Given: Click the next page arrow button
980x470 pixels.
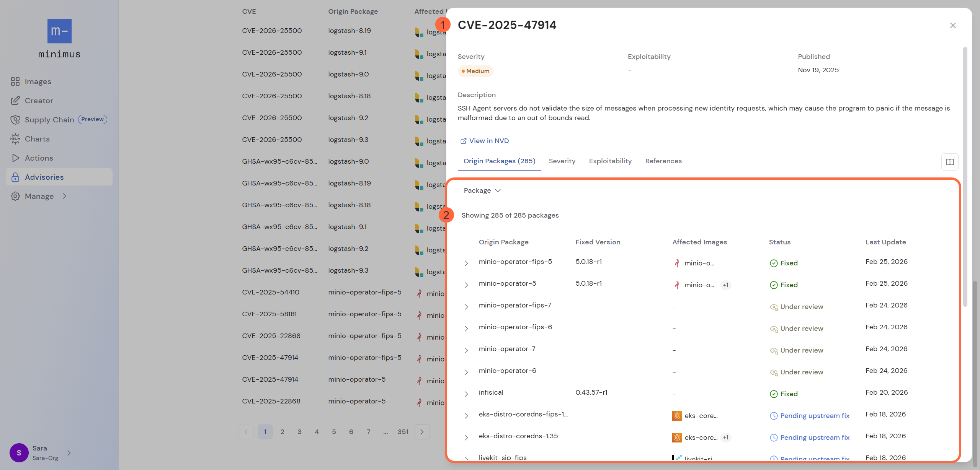Looking at the screenshot, I should coord(422,432).
